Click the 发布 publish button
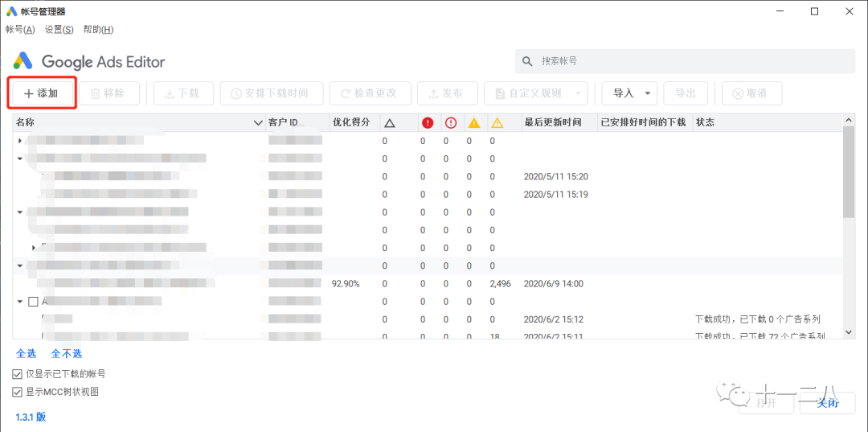This screenshot has width=868, height=432. tap(448, 93)
